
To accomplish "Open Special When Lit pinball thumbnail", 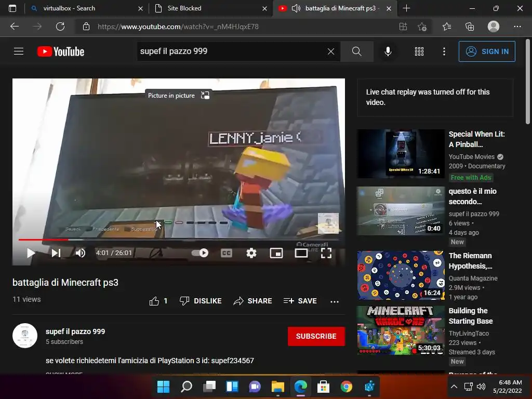I will tap(401, 154).
